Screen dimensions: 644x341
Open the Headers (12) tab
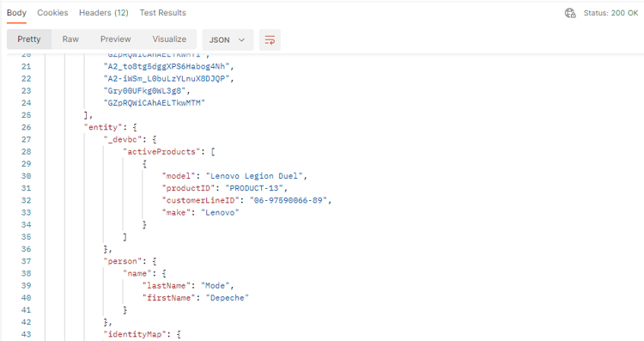[x=104, y=13]
